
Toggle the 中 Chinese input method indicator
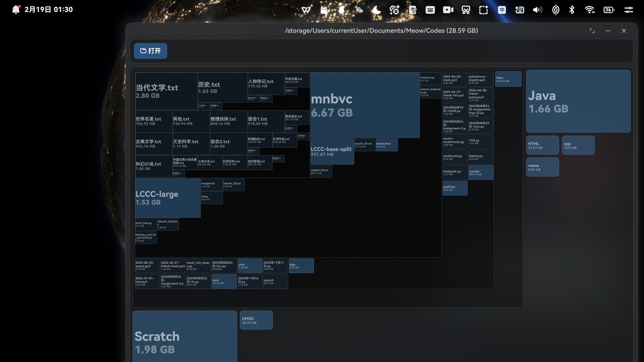[502, 10]
